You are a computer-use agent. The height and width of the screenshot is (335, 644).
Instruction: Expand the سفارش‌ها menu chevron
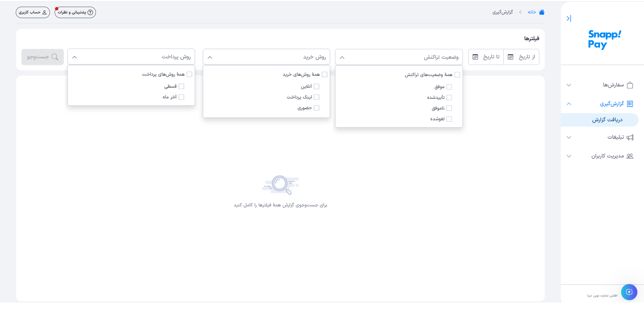click(x=569, y=85)
